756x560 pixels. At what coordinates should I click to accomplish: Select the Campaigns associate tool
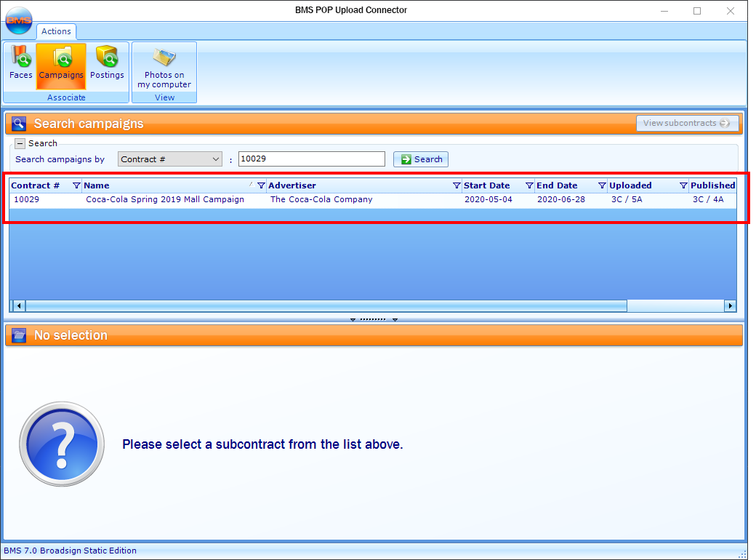pos(61,65)
